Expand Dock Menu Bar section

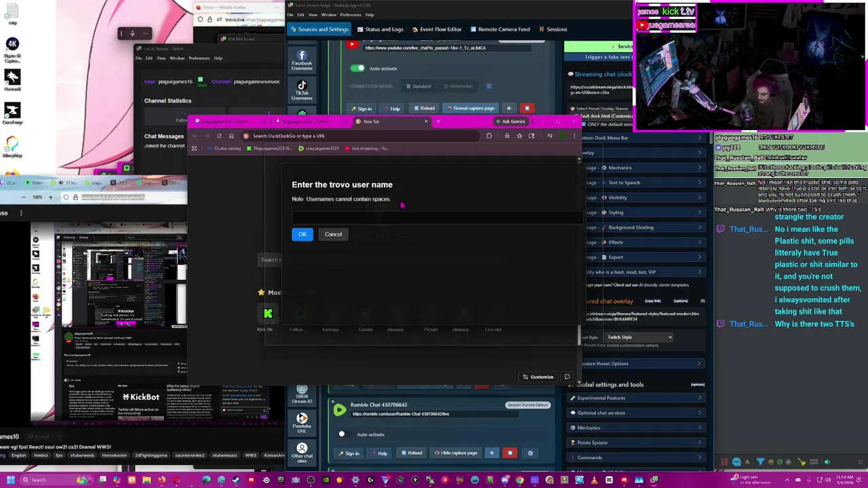pos(644,138)
